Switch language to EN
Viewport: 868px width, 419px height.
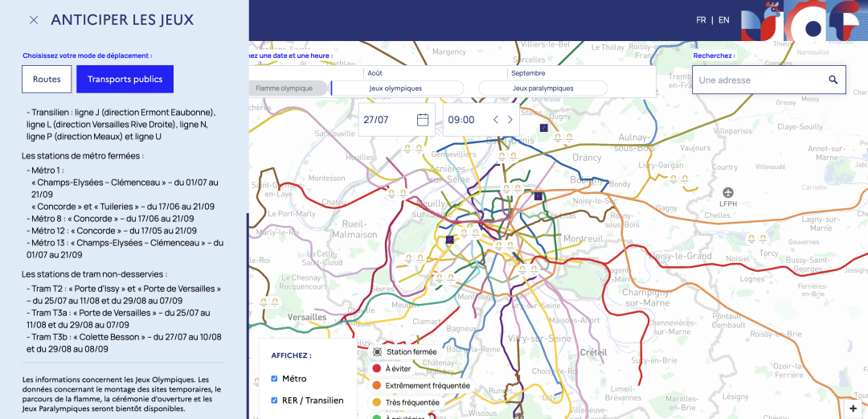[723, 20]
